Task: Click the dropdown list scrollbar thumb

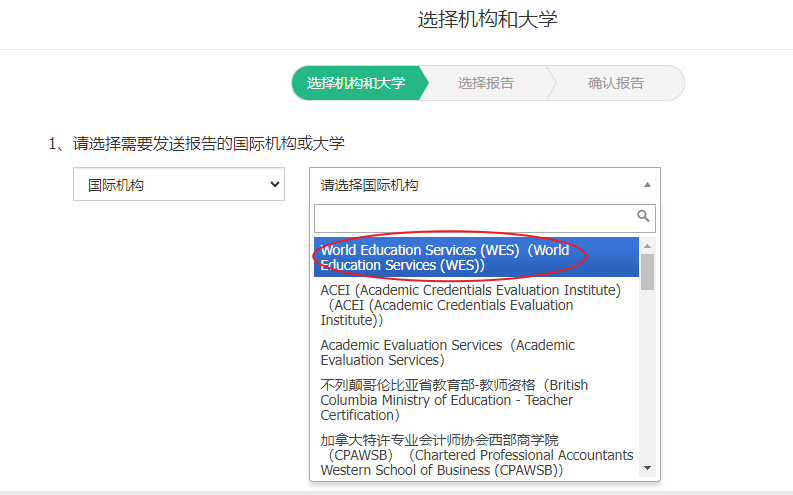Action: pos(647,272)
